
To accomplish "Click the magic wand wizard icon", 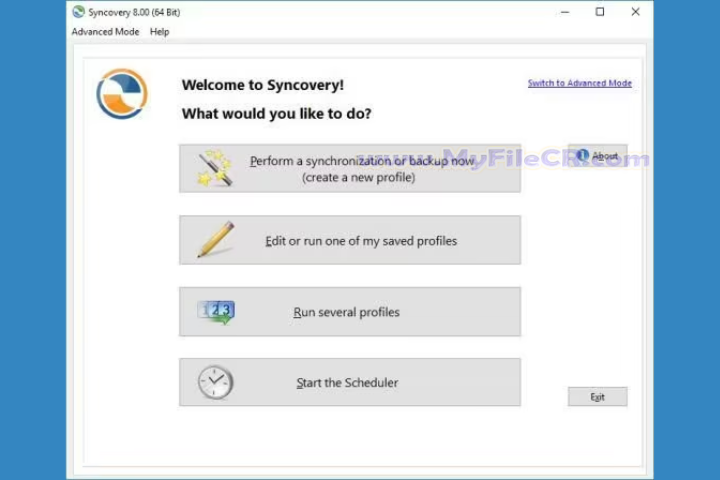I will tap(215, 168).
